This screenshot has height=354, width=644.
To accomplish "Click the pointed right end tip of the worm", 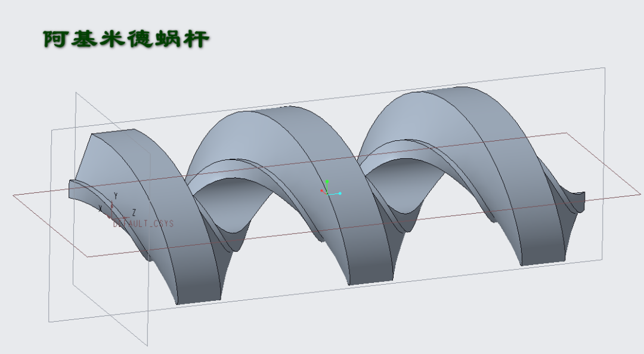I will click(x=581, y=196).
